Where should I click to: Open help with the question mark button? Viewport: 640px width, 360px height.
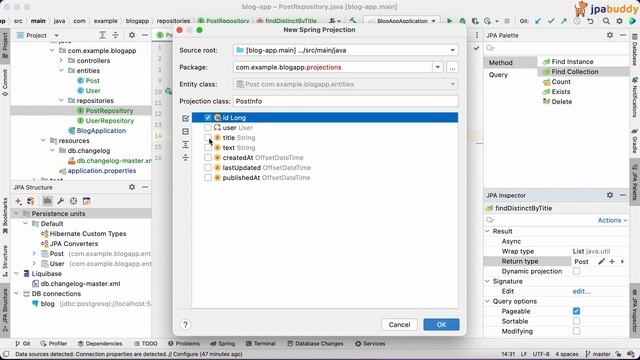tap(185, 324)
